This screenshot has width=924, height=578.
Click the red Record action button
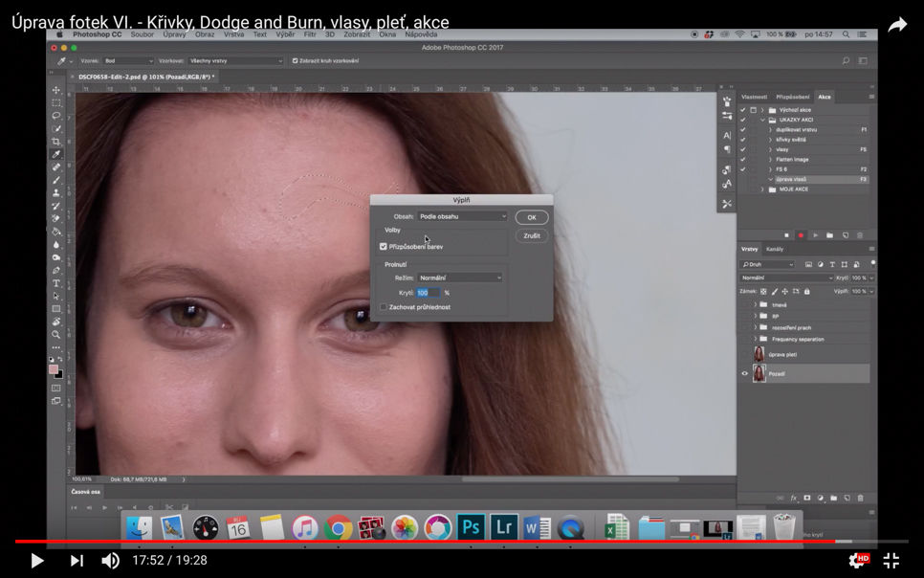click(x=801, y=235)
